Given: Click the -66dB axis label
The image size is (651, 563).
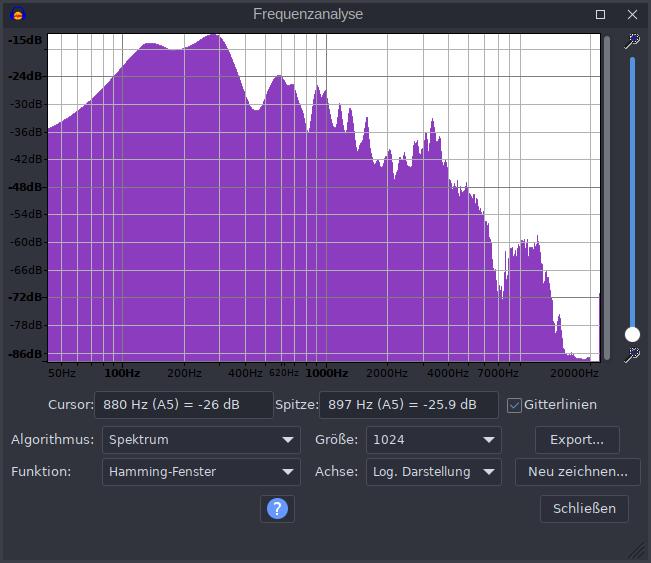Looking at the screenshot, I should [26, 270].
